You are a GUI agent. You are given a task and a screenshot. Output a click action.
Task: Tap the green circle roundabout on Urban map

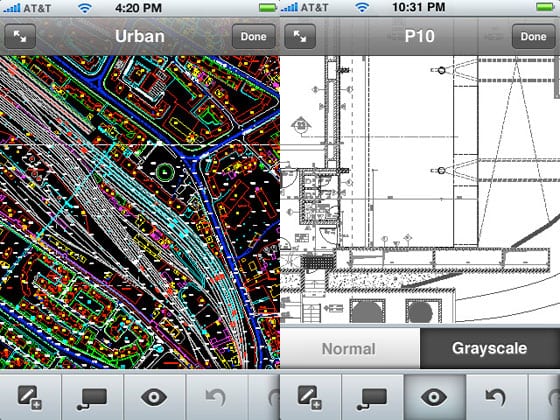165,172
